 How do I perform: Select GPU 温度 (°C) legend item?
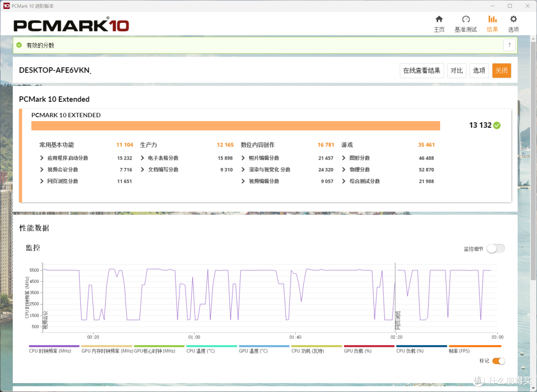point(264,349)
